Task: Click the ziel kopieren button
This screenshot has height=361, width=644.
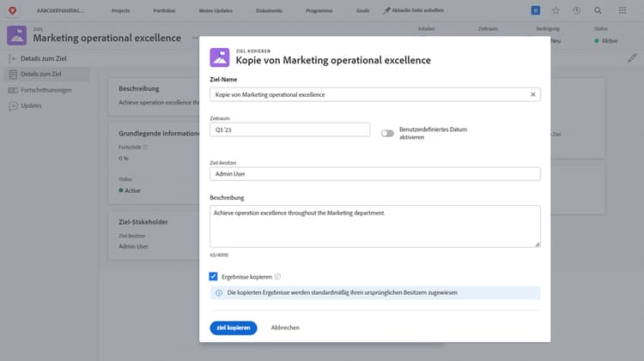Action: pos(233,328)
